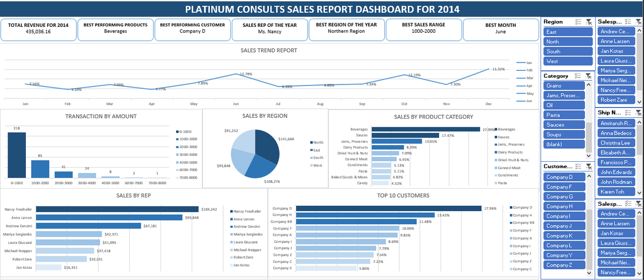Select Francisco P... in Ship Name slicer

click(616, 162)
